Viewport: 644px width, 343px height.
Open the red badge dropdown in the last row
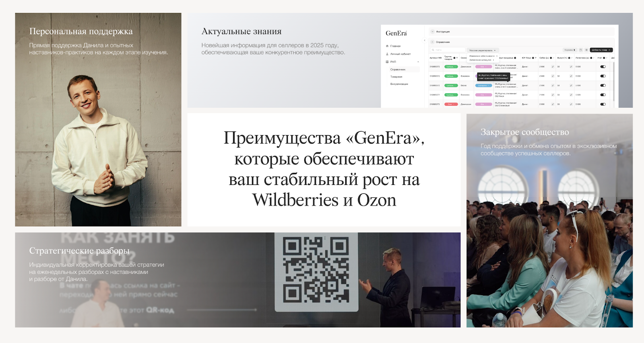point(451,104)
